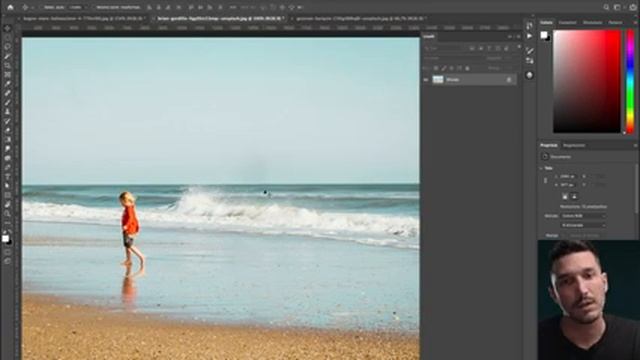Open the search magnifier icon top right
Image resolution: width=640 pixels, height=360 pixels.
pyautogui.click(x=606, y=7)
